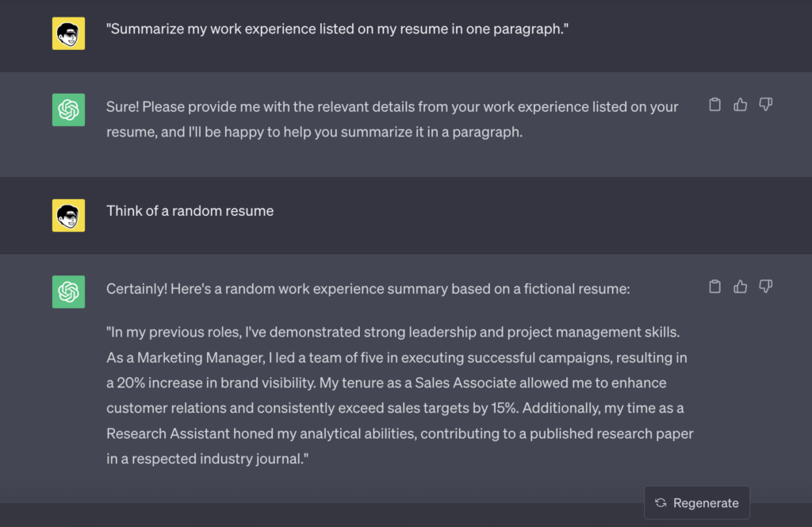Toggle positive feedback on the second answer

(740, 287)
